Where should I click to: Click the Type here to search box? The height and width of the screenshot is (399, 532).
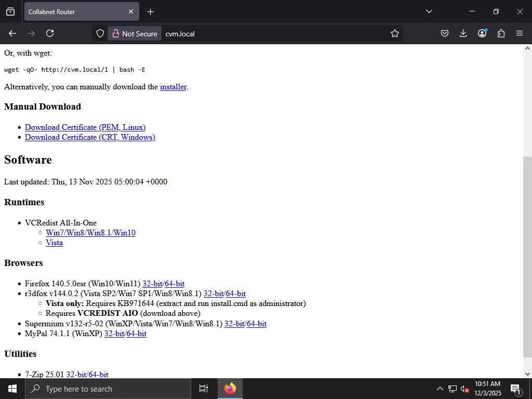(108, 389)
